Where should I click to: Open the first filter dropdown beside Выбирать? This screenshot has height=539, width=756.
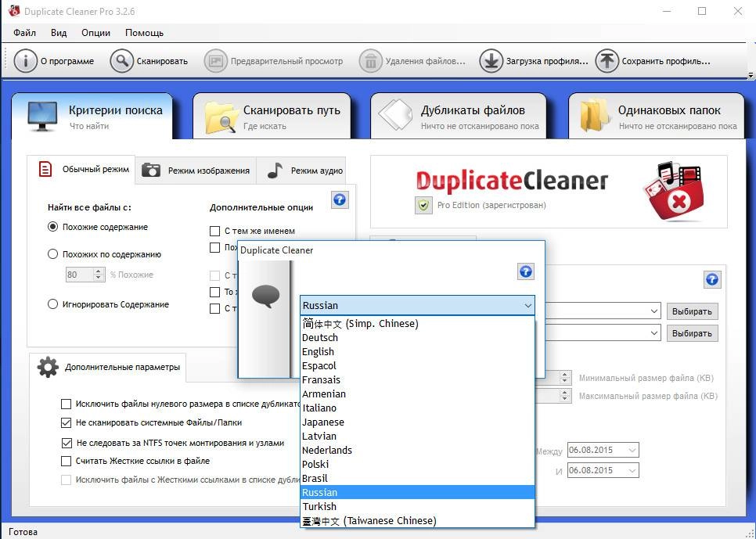[654, 311]
